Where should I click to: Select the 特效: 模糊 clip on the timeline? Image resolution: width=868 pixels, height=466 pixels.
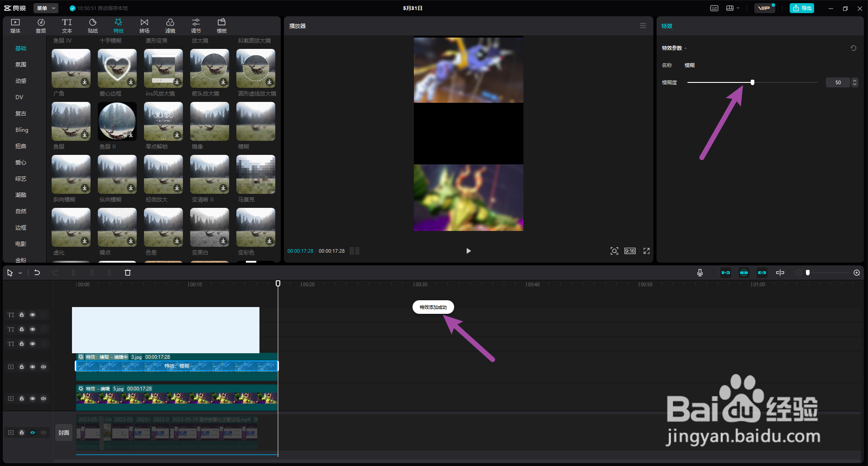177,366
